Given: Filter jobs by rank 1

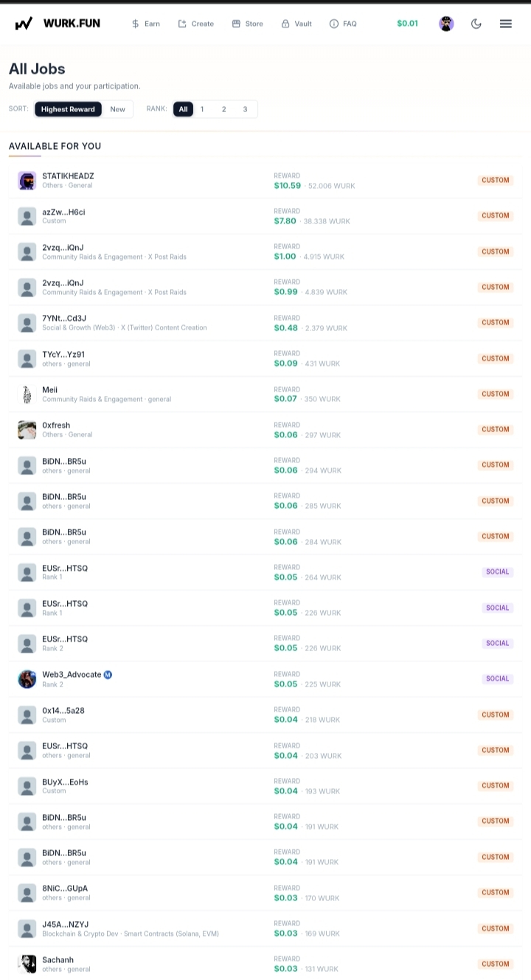Looking at the screenshot, I should point(202,109).
